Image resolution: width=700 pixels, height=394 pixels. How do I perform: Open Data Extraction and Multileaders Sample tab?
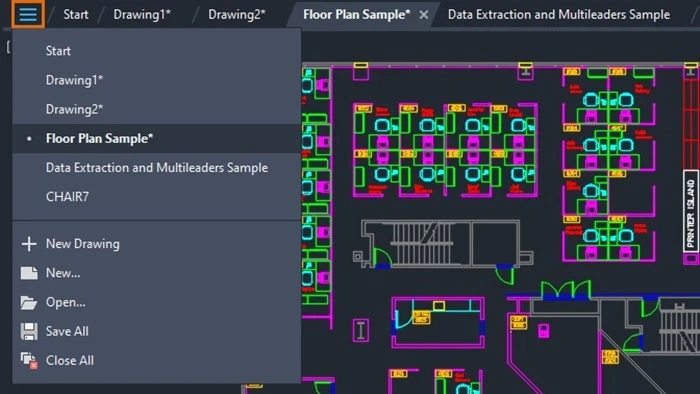pos(558,14)
